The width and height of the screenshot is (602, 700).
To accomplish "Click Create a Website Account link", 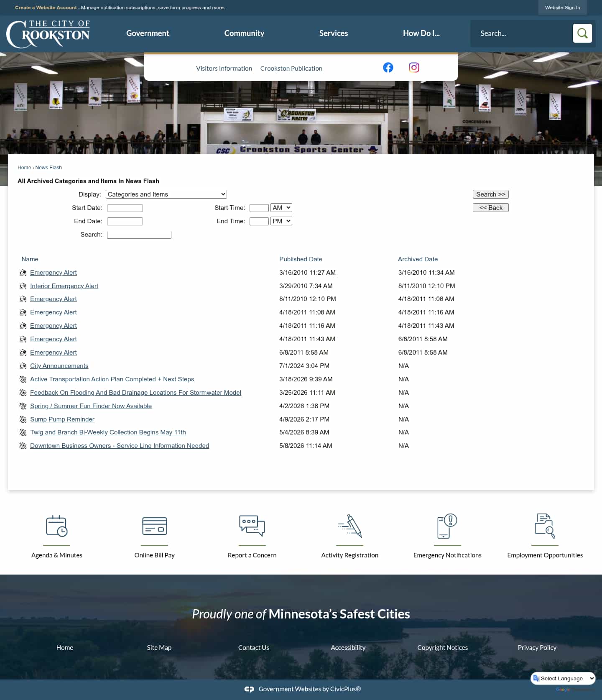I will 46,8.
